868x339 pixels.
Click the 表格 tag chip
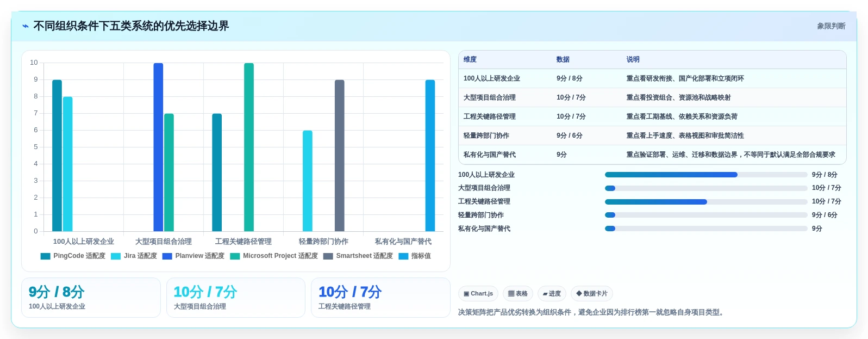[x=518, y=294]
